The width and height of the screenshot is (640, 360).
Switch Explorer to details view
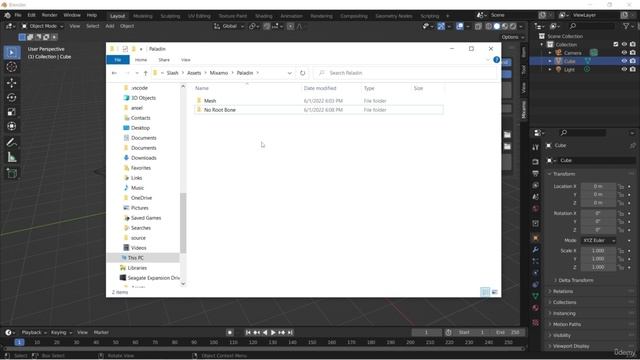tap(485, 292)
